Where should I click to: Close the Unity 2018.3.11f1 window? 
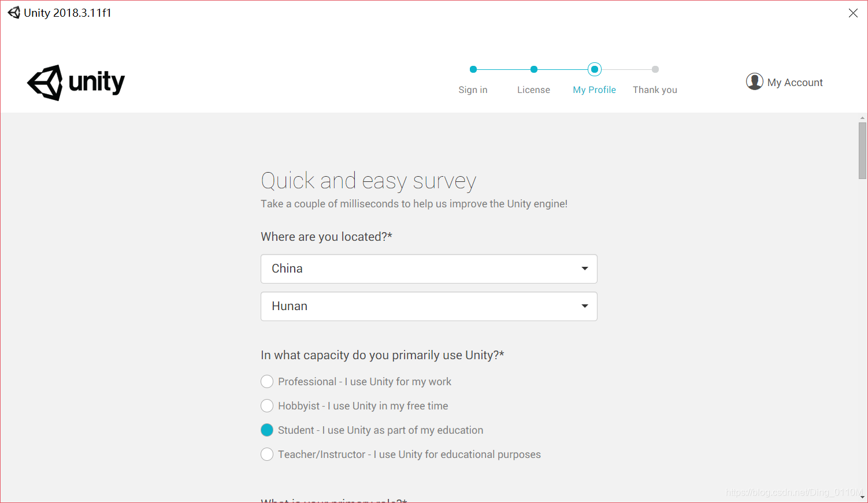[853, 13]
